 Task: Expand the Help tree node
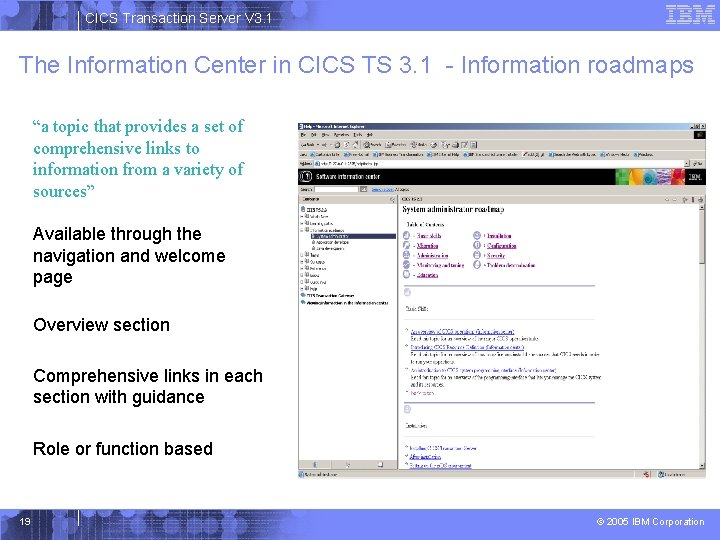coord(302,289)
